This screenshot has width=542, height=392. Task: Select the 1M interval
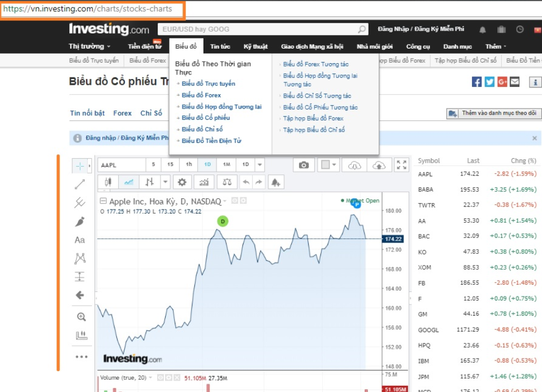(x=227, y=165)
